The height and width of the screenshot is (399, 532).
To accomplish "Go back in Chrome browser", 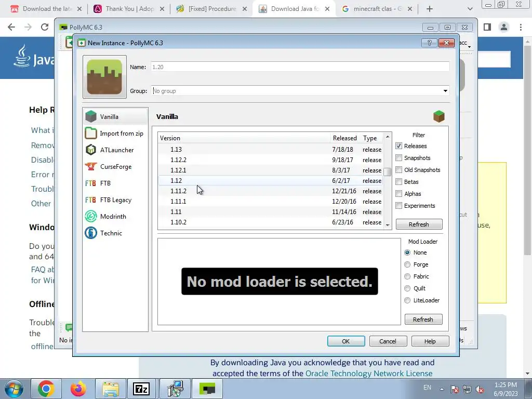I will (11, 27).
